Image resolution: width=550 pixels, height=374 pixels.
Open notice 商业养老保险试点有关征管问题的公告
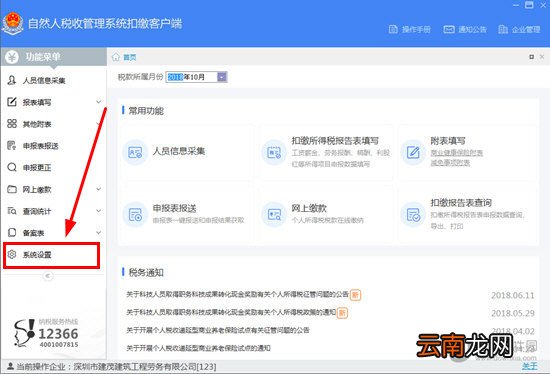(218, 330)
